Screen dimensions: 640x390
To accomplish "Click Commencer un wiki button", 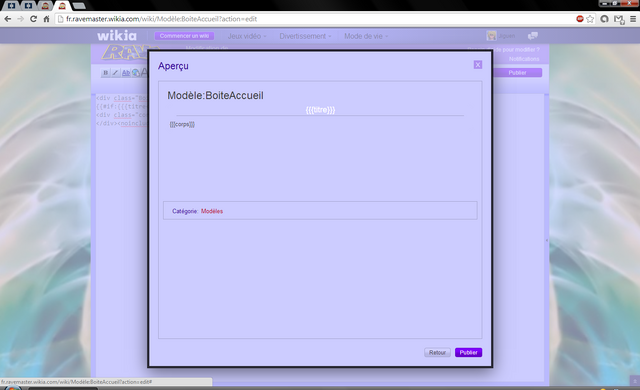I will click(x=184, y=36).
